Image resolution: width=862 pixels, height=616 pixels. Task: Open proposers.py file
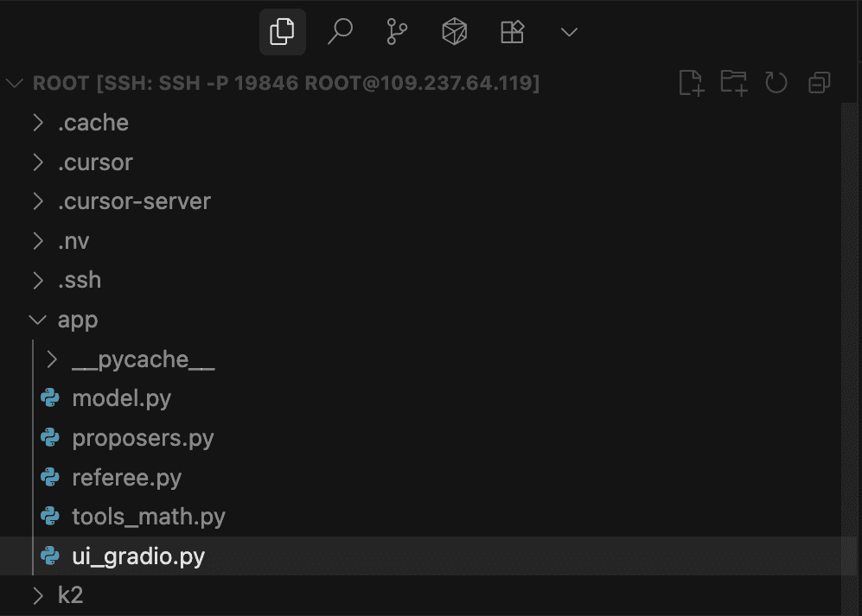pyautogui.click(x=143, y=438)
